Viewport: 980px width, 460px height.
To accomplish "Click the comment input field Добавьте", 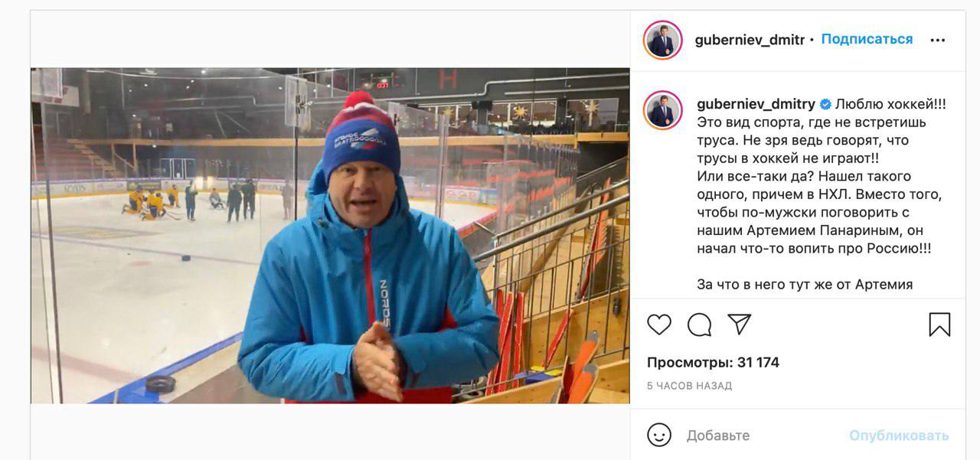I will click(x=762, y=436).
